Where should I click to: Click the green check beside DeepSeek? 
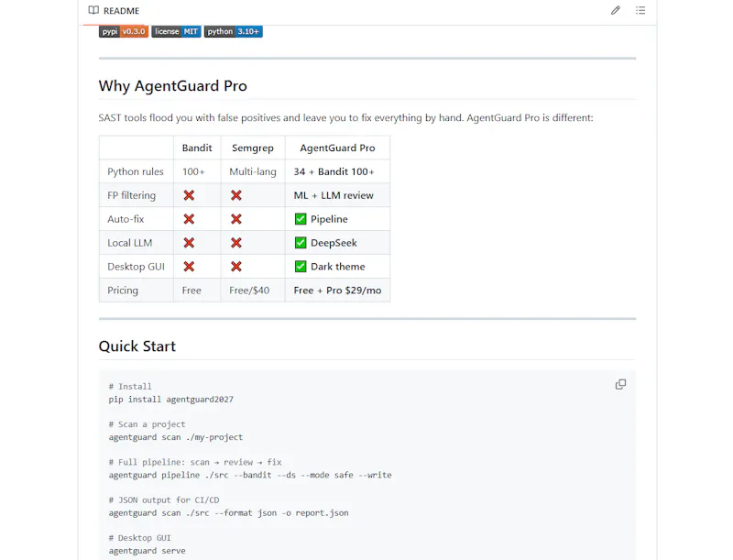tap(301, 243)
